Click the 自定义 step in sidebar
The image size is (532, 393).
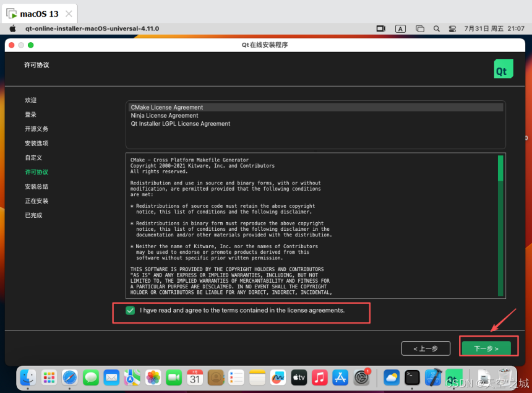[x=33, y=158]
